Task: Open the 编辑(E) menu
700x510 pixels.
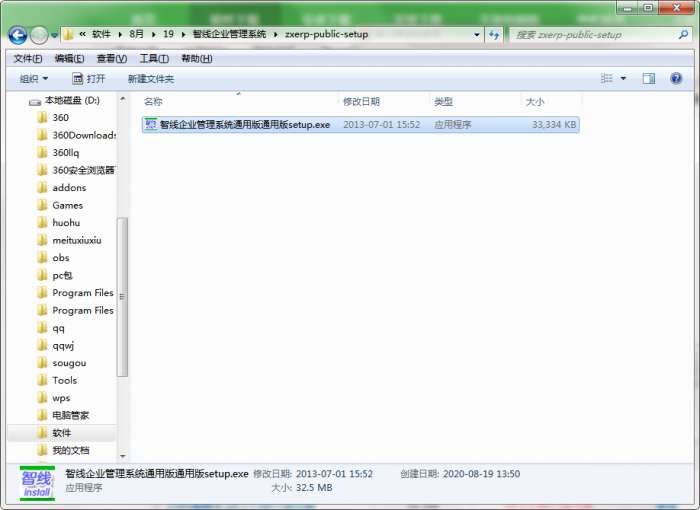Action: (x=69, y=59)
